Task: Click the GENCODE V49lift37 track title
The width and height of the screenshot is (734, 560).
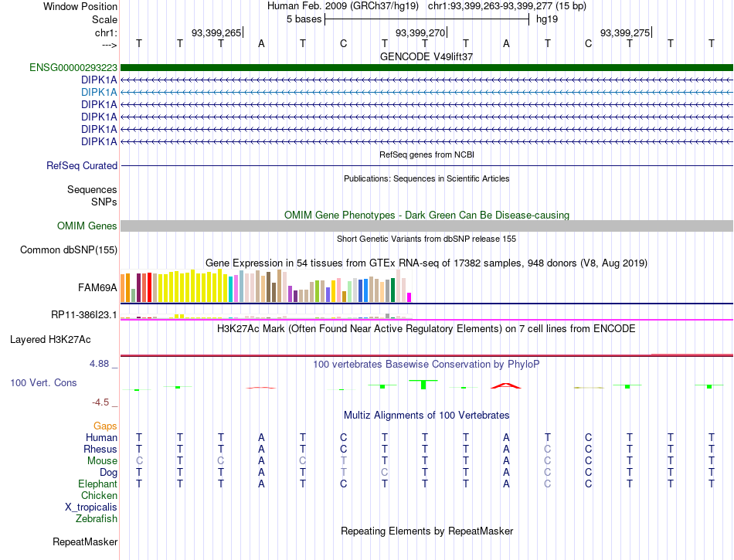Action: tap(426, 56)
